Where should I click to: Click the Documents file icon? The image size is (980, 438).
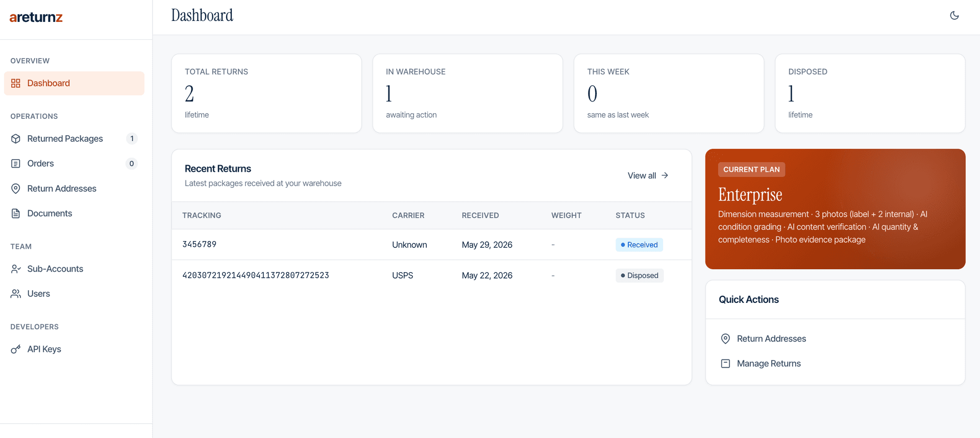(x=16, y=214)
